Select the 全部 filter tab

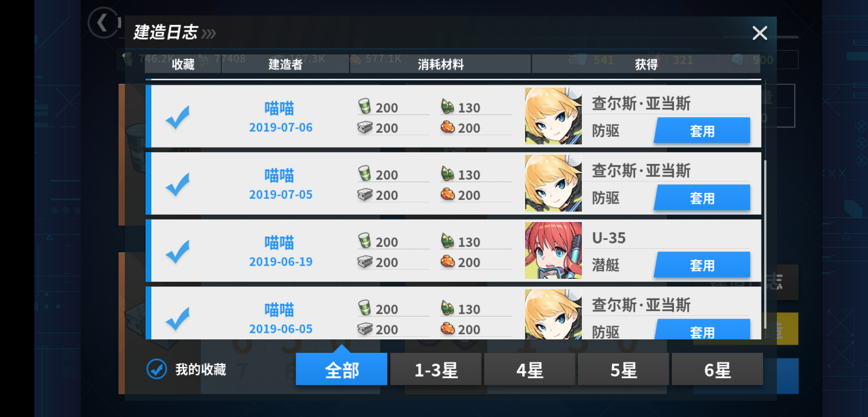(341, 369)
